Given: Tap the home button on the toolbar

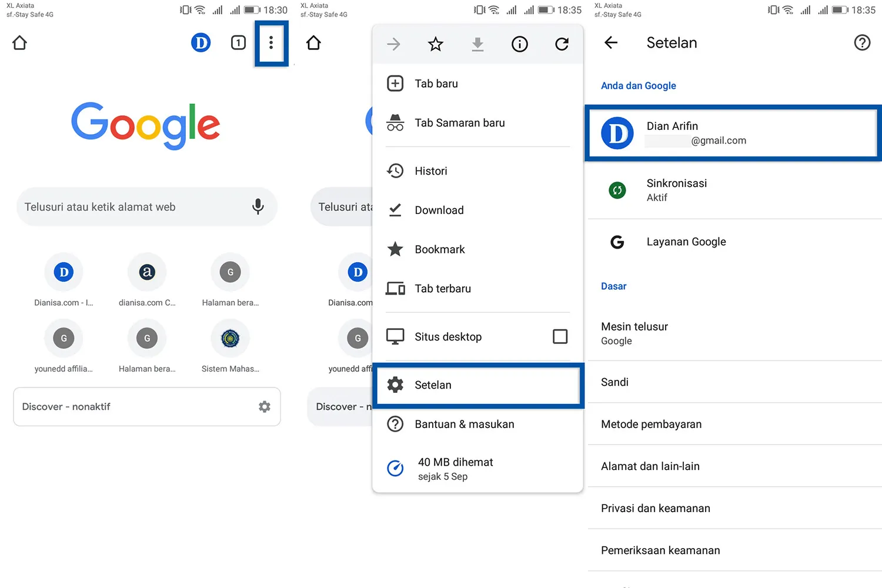Looking at the screenshot, I should [x=19, y=43].
